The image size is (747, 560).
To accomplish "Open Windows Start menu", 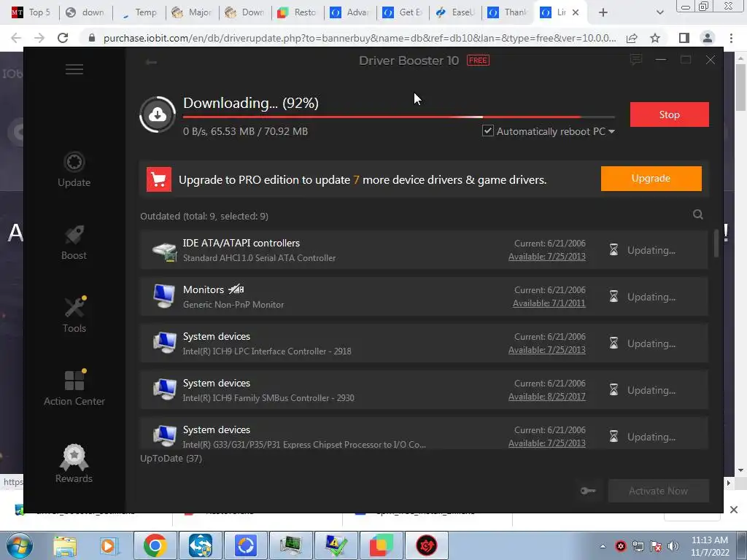I will point(20,545).
